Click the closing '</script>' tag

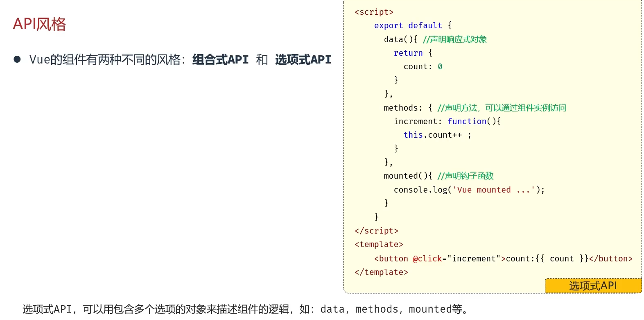click(376, 231)
